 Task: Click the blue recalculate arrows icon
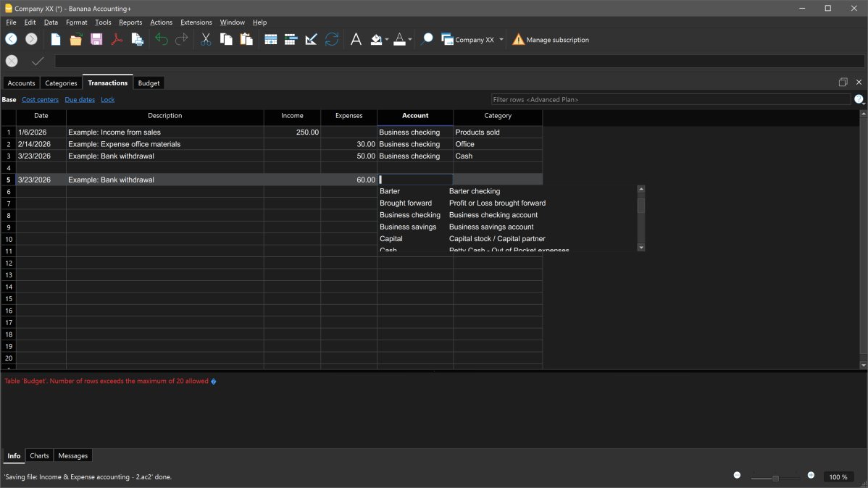click(x=332, y=40)
